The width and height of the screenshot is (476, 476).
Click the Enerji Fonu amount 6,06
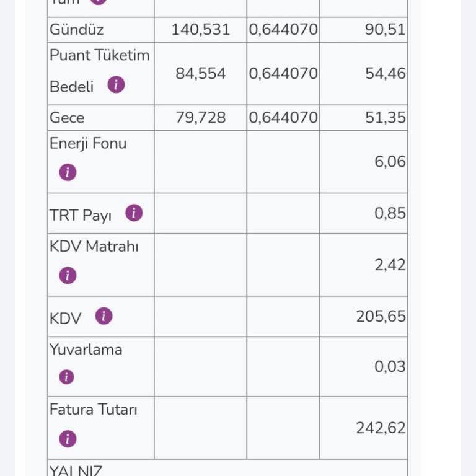coord(390,162)
